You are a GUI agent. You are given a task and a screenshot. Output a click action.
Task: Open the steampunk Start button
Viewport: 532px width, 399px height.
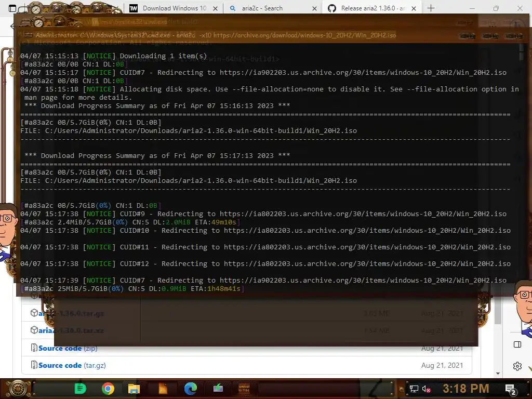tap(19, 389)
